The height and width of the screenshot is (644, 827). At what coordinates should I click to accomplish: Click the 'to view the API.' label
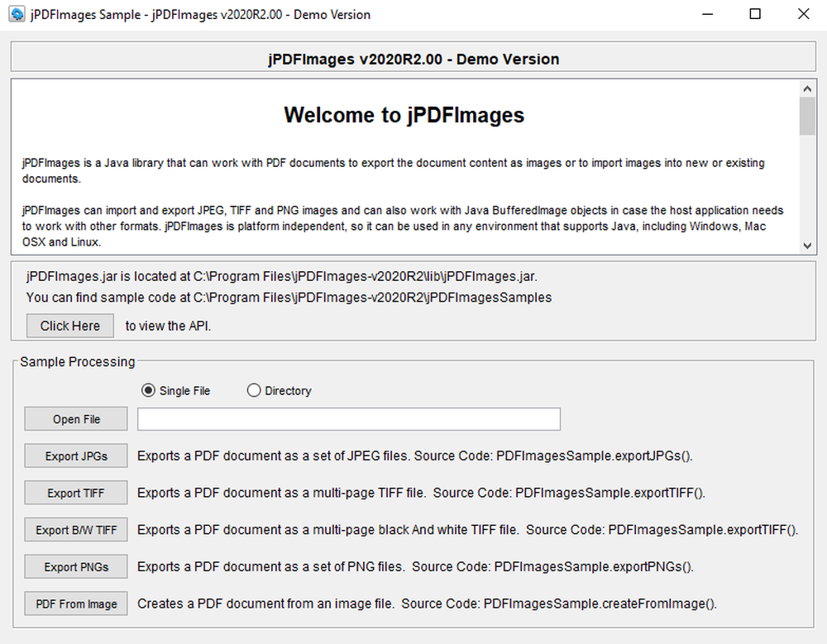168,326
